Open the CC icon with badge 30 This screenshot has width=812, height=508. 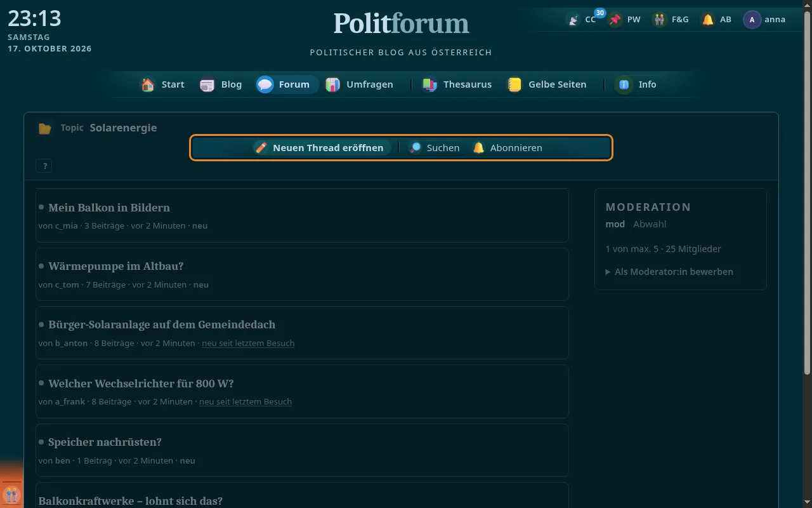[573, 20]
